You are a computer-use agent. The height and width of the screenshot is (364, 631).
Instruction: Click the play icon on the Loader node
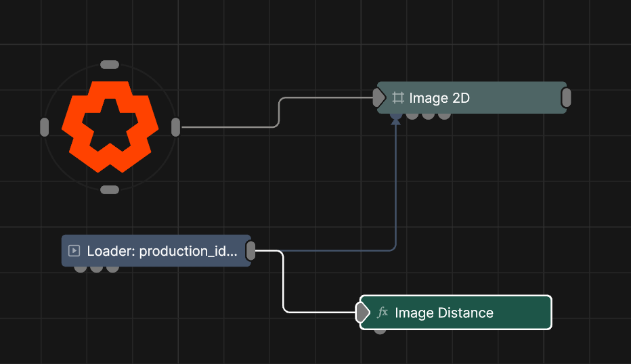pyautogui.click(x=74, y=251)
